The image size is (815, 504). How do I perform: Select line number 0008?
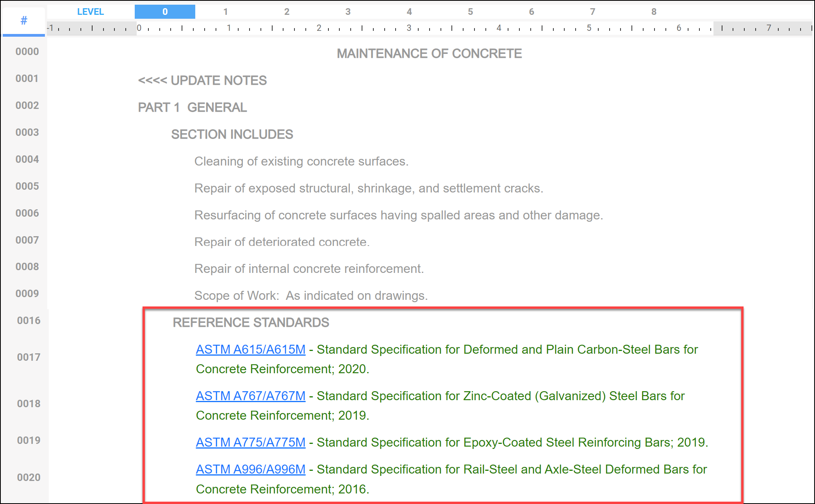click(x=27, y=267)
